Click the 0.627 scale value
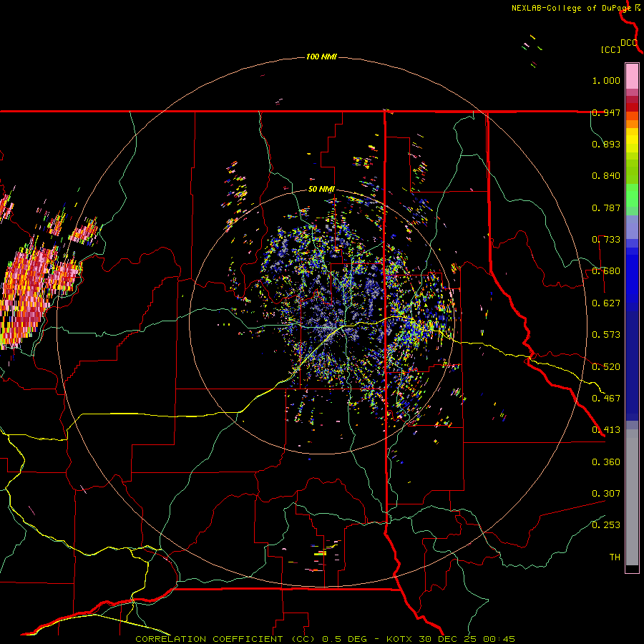The width and height of the screenshot is (644, 644). pyautogui.click(x=606, y=303)
